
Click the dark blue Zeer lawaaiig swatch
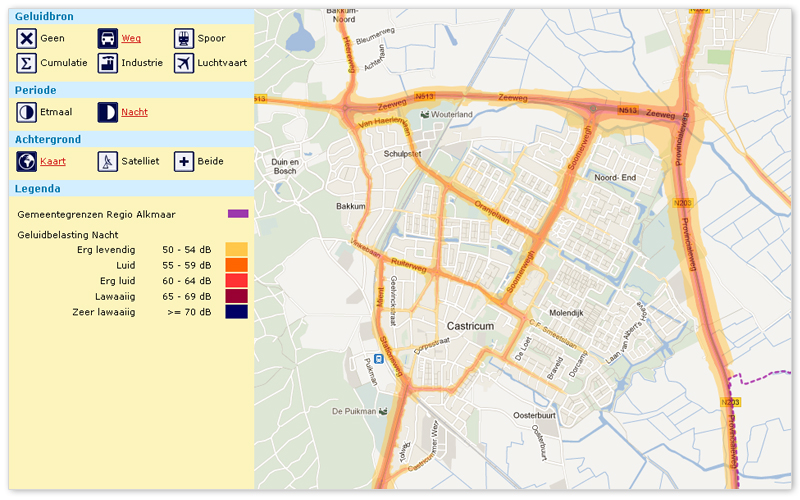pos(237,313)
